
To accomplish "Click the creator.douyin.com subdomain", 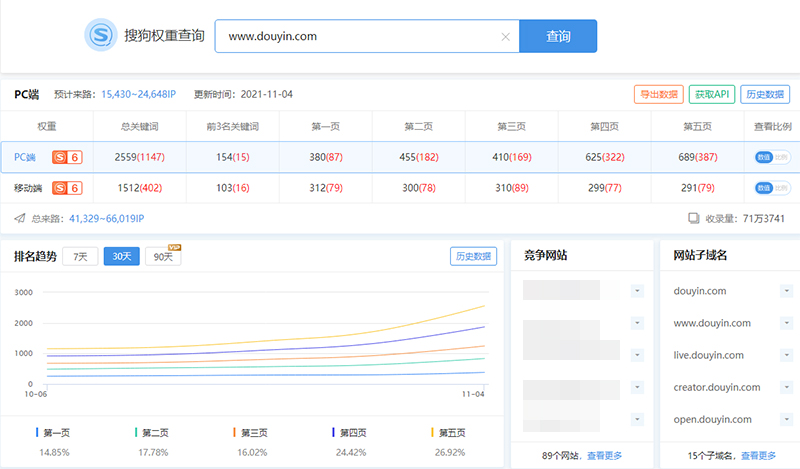I will point(717,387).
